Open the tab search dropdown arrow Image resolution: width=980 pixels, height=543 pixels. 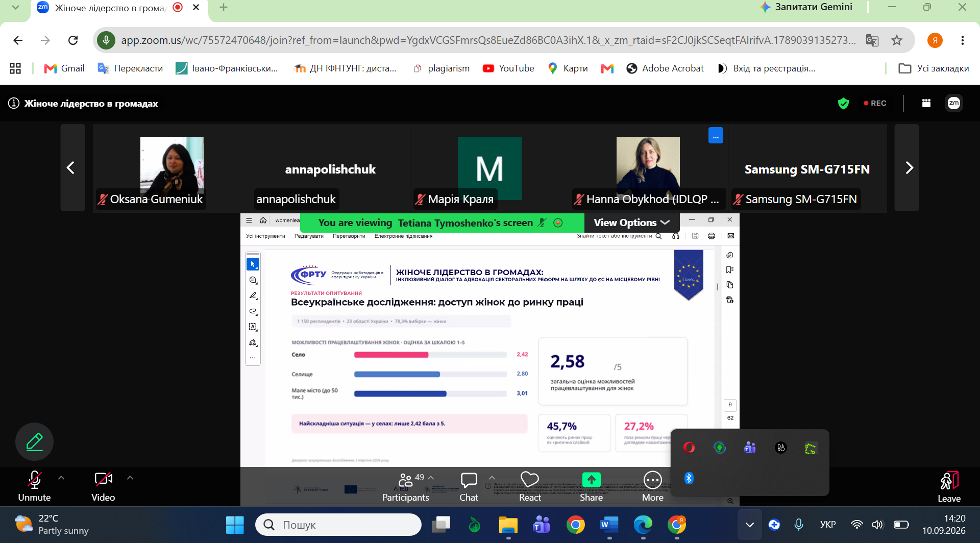point(15,8)
